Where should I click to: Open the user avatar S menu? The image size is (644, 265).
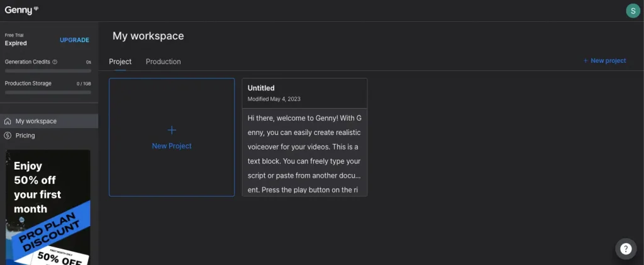(x=633, y=11)
